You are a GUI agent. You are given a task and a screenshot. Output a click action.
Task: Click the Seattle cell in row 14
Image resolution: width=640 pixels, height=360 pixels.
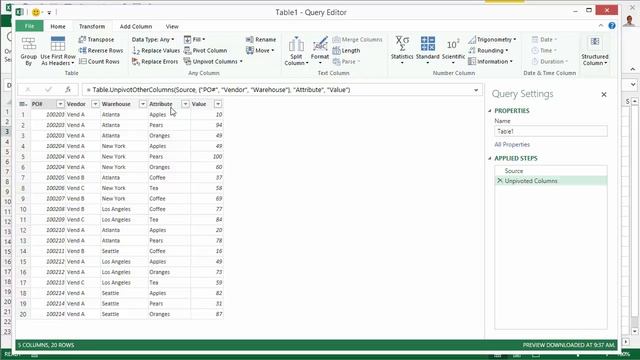coord(124,251)
